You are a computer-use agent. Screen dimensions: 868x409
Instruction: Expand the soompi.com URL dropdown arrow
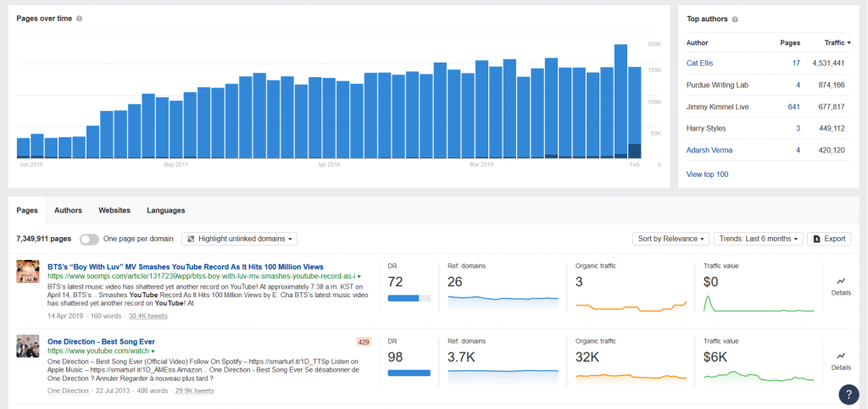point(359,276)
